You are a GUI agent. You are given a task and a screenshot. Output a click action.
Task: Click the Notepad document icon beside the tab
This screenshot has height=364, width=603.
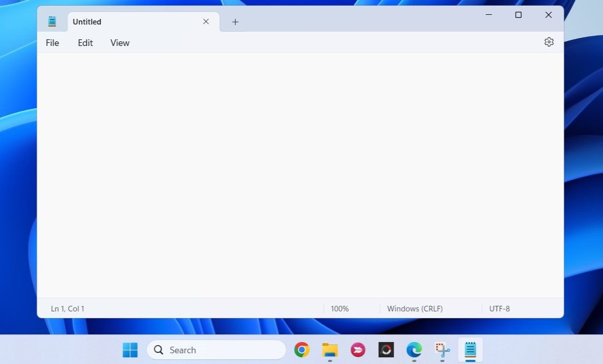click(x=52, y=21)
